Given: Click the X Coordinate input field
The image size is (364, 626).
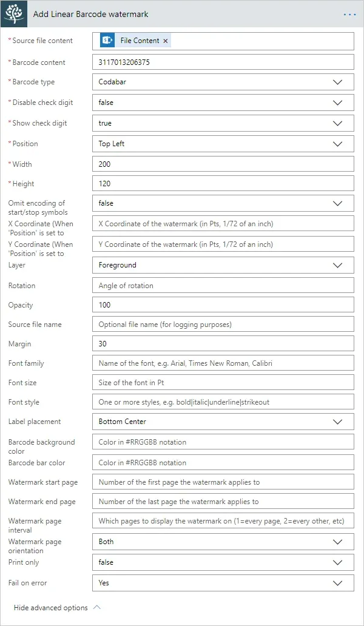Looking at the screenshot, I should (x=223, y=224).
